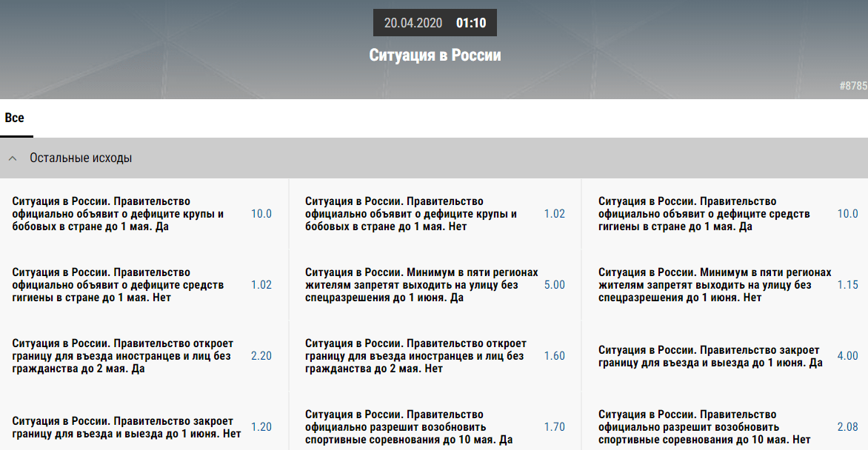868x450 pixels.
Task: Select odds 5.00 for пяти регионах ban "Да"
Action: [554, 285]
